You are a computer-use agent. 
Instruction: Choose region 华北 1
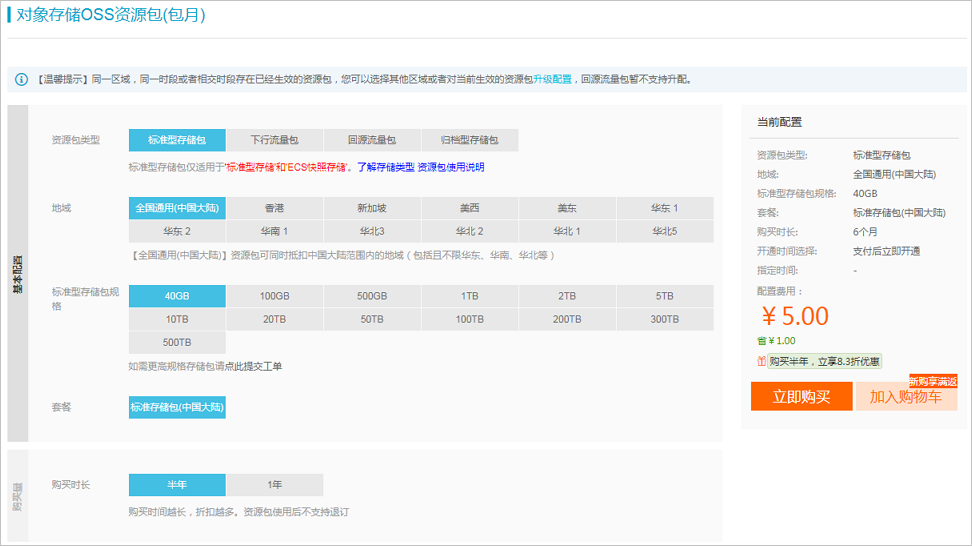(x=567, y=231)
